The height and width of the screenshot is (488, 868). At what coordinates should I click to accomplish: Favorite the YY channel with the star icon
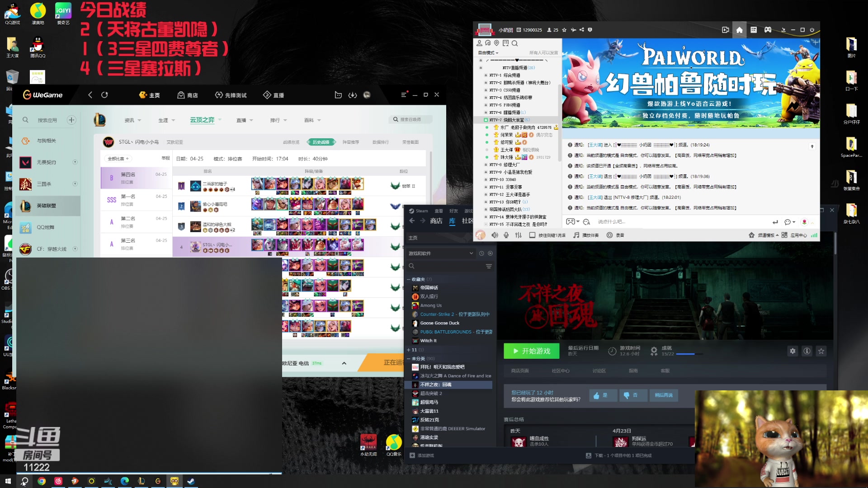coord(564,30)
